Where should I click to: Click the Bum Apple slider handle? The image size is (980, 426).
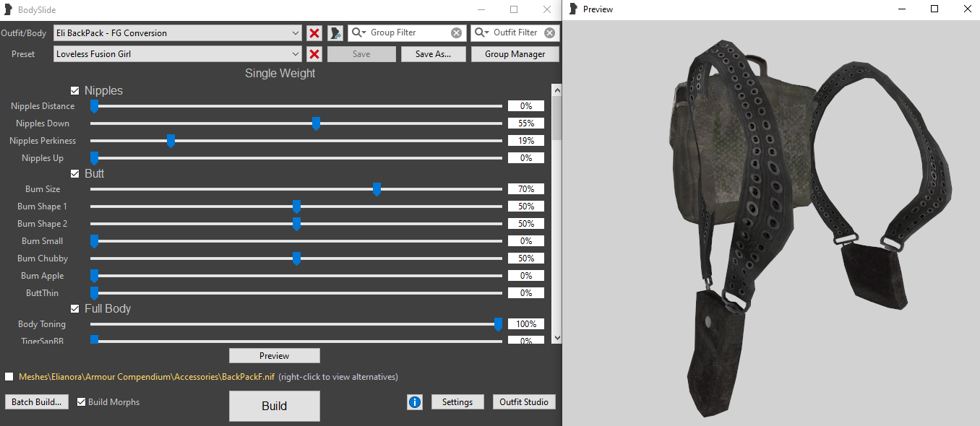coord(94,277)
